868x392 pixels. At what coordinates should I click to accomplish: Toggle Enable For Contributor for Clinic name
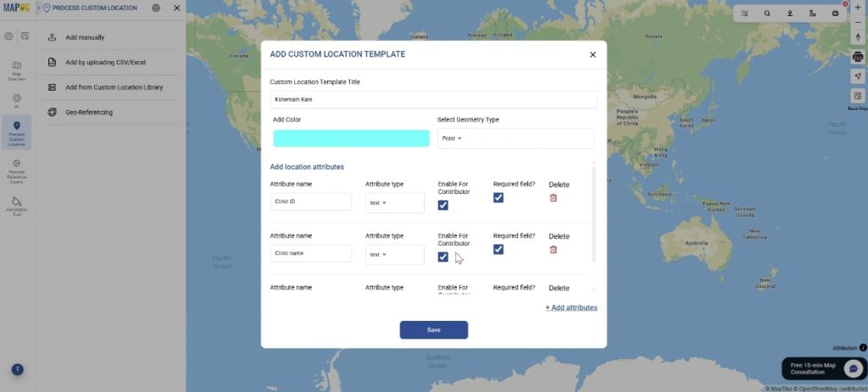(x=443, y=257)
